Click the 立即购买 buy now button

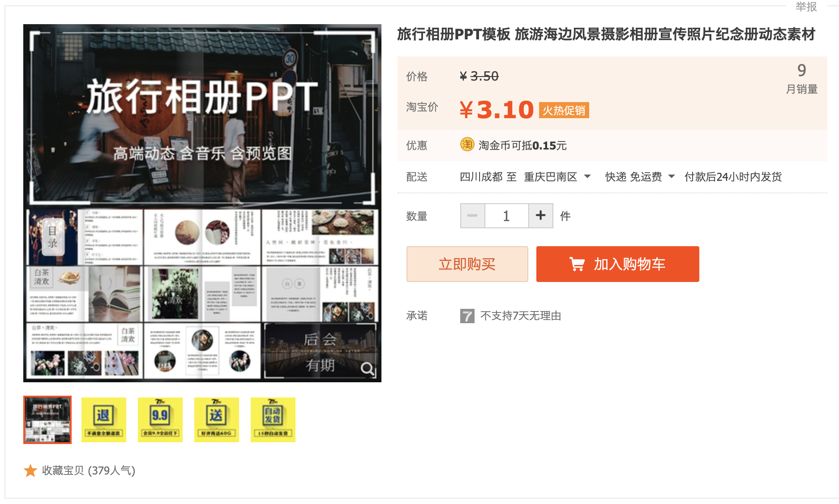click(467, 264)
